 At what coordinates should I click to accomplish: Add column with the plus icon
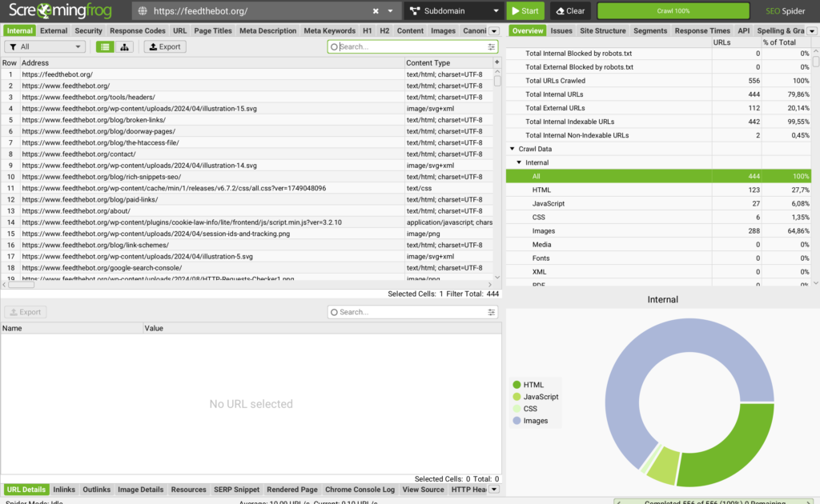click(x=496, y=62)
